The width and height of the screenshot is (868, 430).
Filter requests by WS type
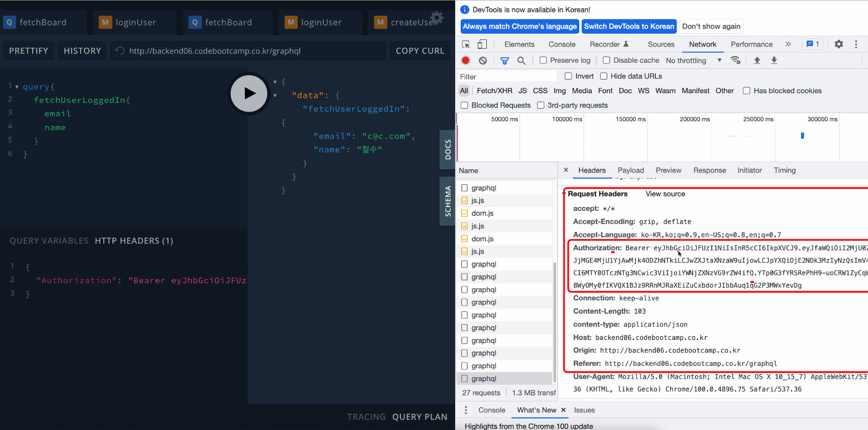[643, 91]
